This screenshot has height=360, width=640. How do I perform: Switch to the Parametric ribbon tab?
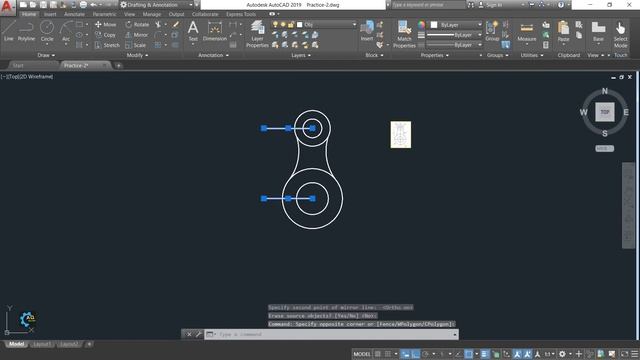(x=104, y=14)
